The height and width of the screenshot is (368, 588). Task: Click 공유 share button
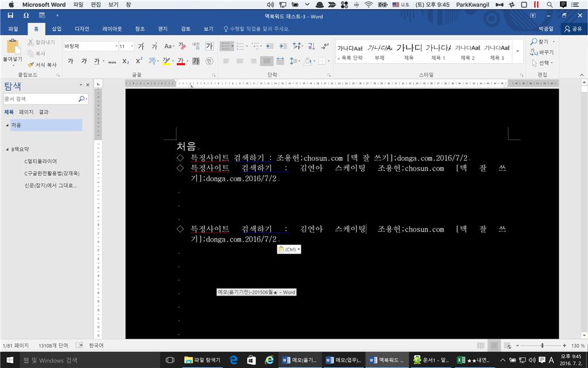pyautogui.click(x=573, y=29)
